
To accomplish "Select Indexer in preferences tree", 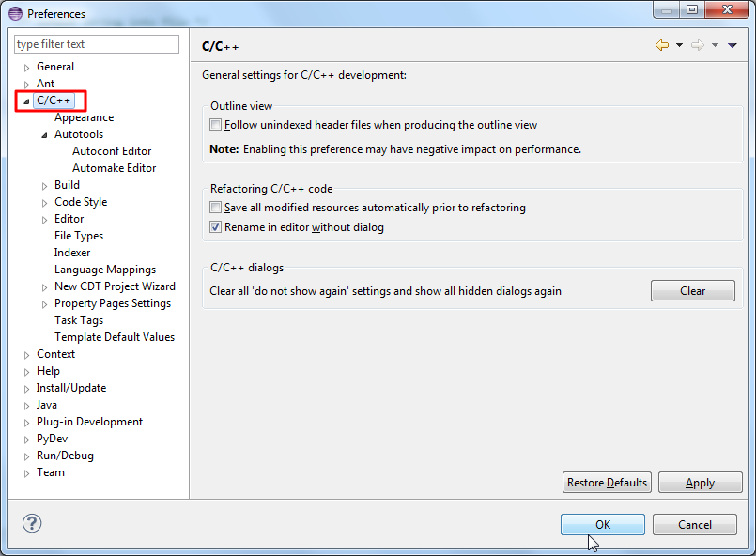I will pyautogui.click(x=72, y=253).
